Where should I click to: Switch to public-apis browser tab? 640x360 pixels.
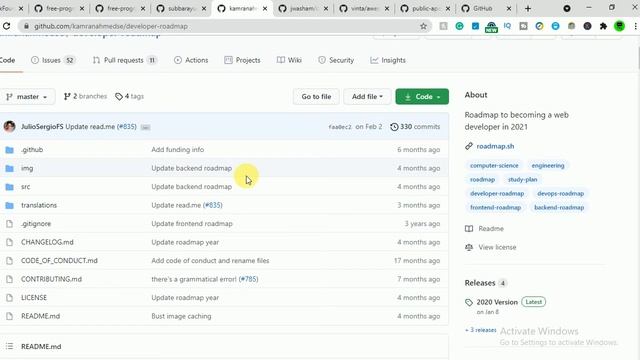pos(424,8)
